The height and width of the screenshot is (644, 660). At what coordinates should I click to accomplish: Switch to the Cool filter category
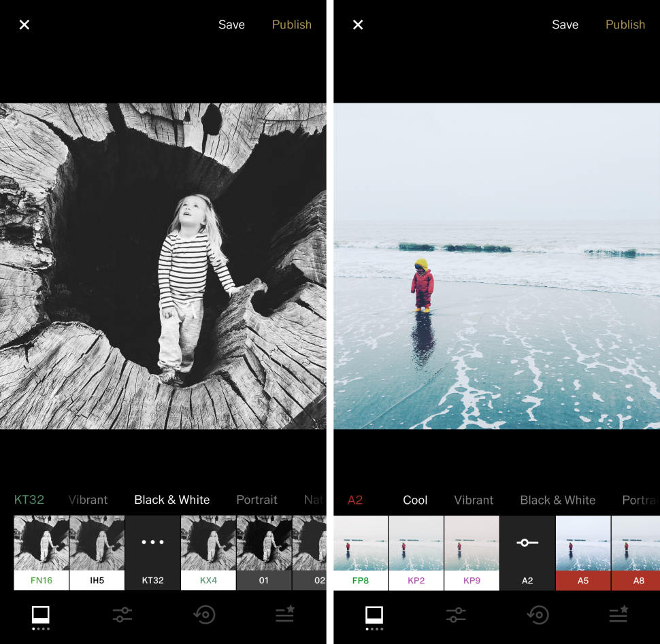(415, 500)
